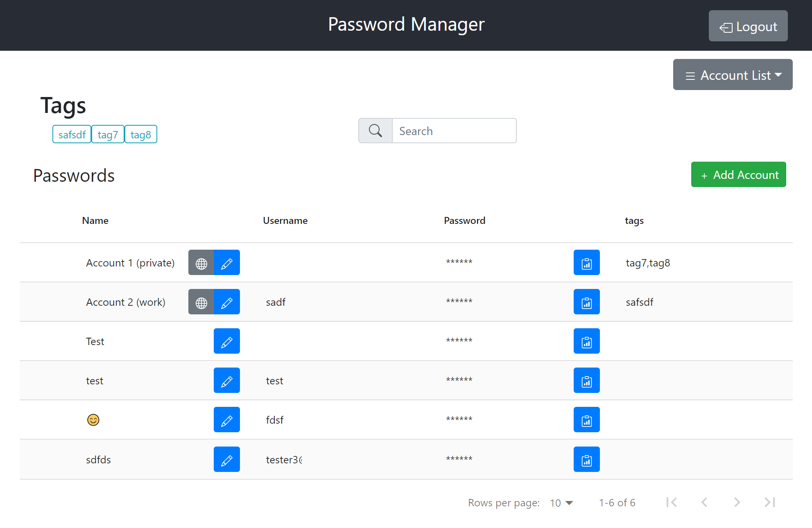Click the safsdf cell in tags column
Viewport: 812px width, 528px height.
click(x=639, y=302)
